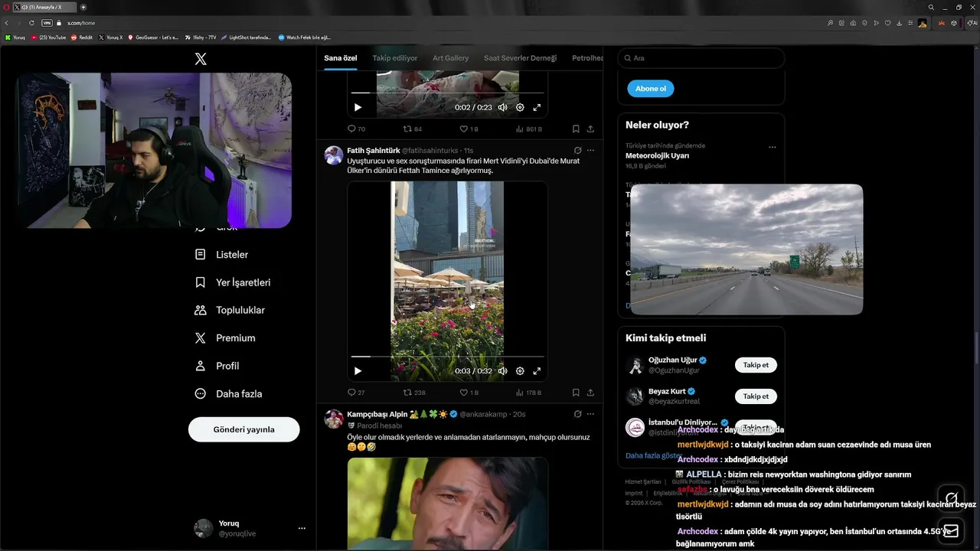This screenshot has height=551, width=980.
Task: Open Oğuzhan Uğur's profile avatar
Action: [x=635, y=365]
